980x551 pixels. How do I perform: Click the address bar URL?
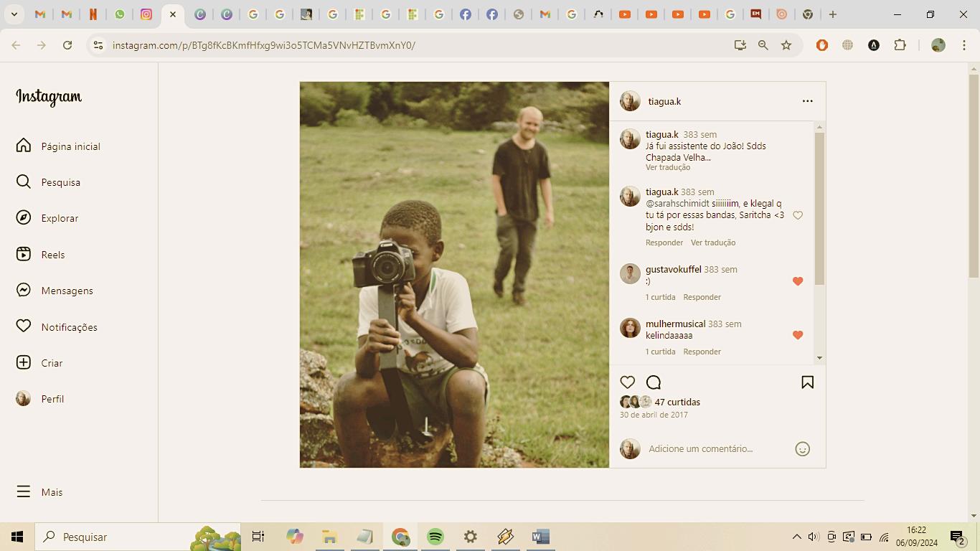pyautogui.click(x=264, y=45)
